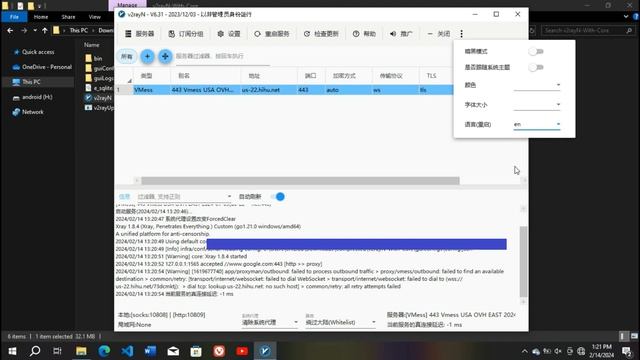Click the Forward arrow in File Explorer
Viewport: 640px width, 360px height.
[x=24, y=30]
